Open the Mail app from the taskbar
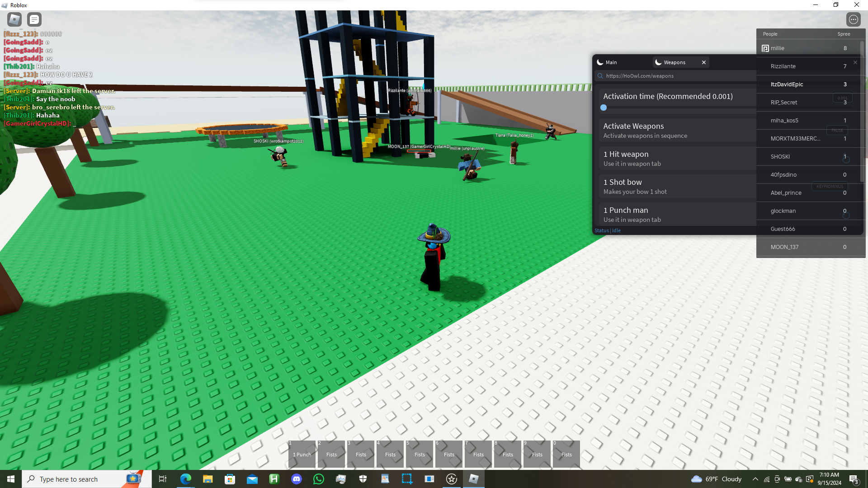The width and height of the screenshot is (868, 488). (252, 479)
